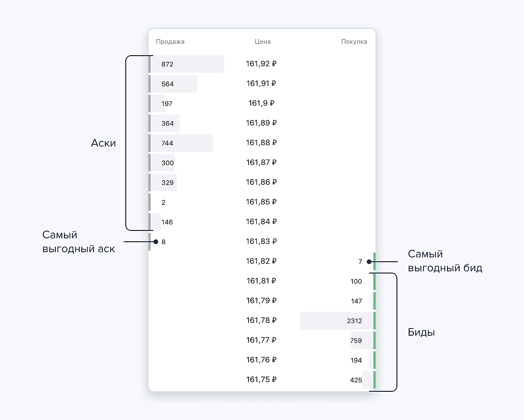Click the ask volume 146 entry
Viewport: 524px width, 420px height.
pyautogui.click(x=167, y=222)
